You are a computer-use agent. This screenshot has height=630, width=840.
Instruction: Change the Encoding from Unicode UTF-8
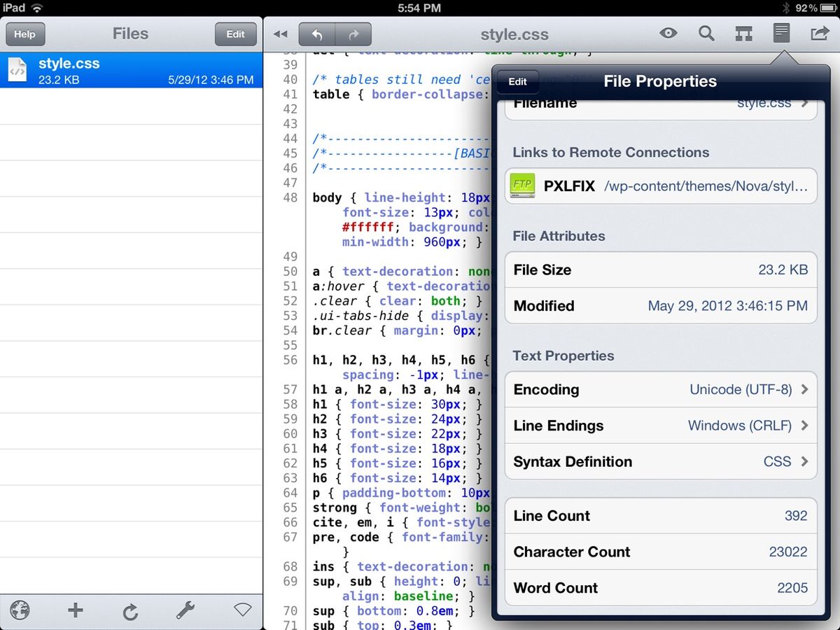point(660,390)
